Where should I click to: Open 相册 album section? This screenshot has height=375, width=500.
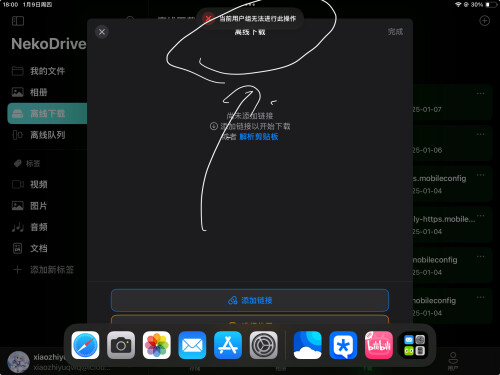47,92
